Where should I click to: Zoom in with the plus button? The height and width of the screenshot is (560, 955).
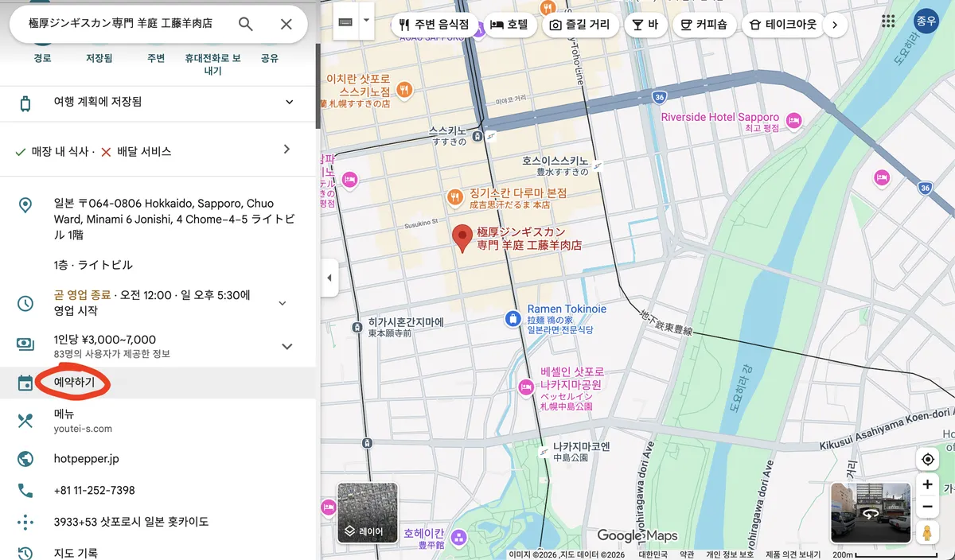927,484
